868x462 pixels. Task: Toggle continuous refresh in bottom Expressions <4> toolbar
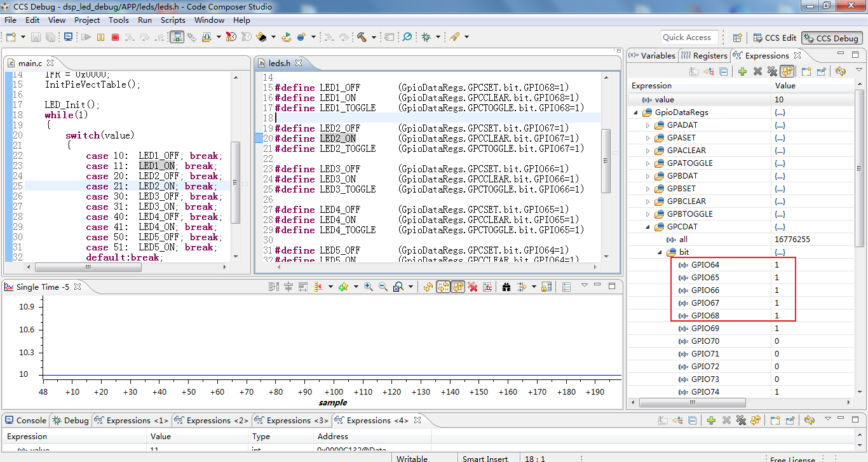[756, 421]
